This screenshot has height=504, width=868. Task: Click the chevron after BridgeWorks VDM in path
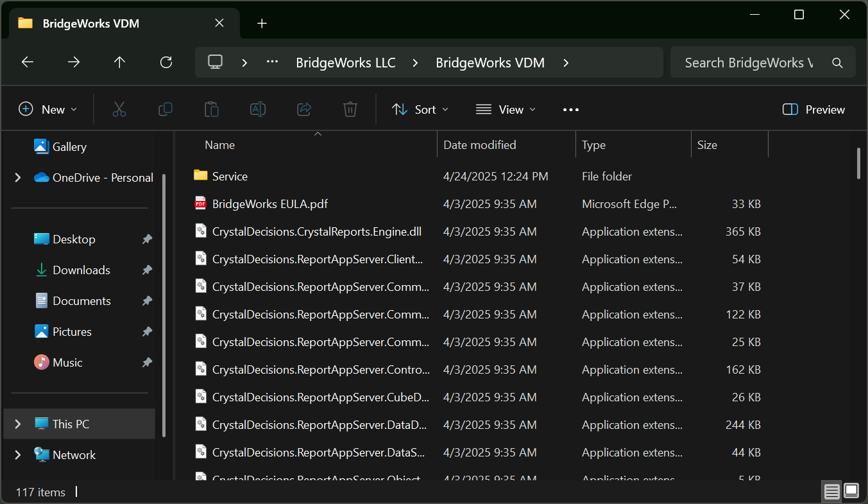[x=566, y=62]
